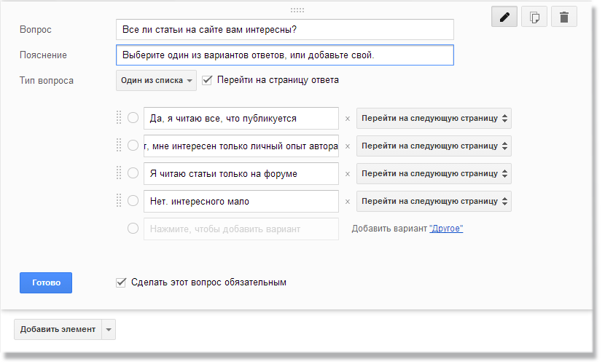Screen dimensions: 605x364
Task: Click drag handle beside "Нет. интересного мало"
Action: (119, 201)
